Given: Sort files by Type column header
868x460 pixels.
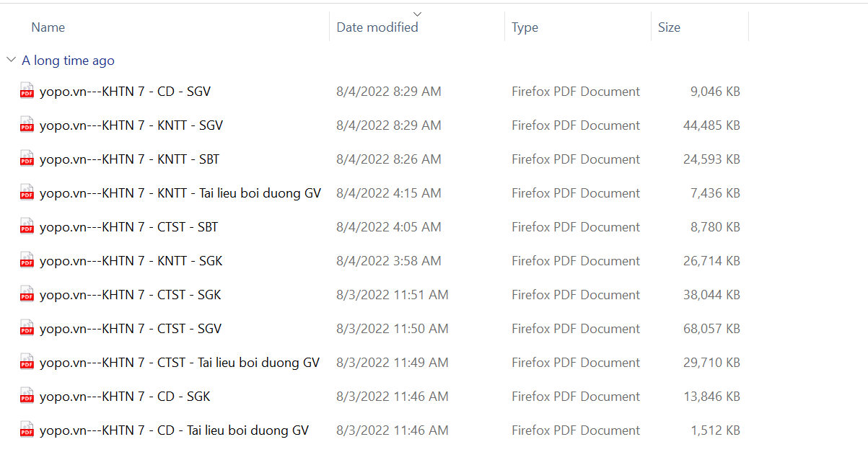Looking at the screenshot, I should coord(525,27).
